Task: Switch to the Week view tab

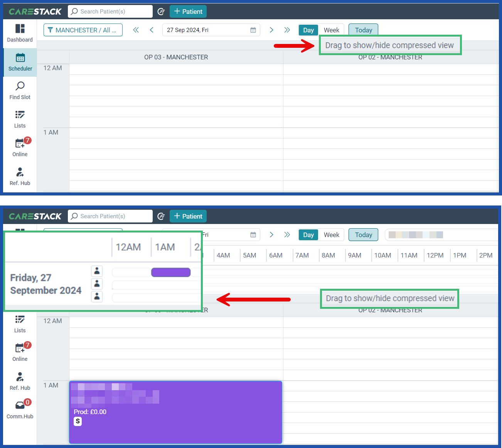Action: pos(331,30)
